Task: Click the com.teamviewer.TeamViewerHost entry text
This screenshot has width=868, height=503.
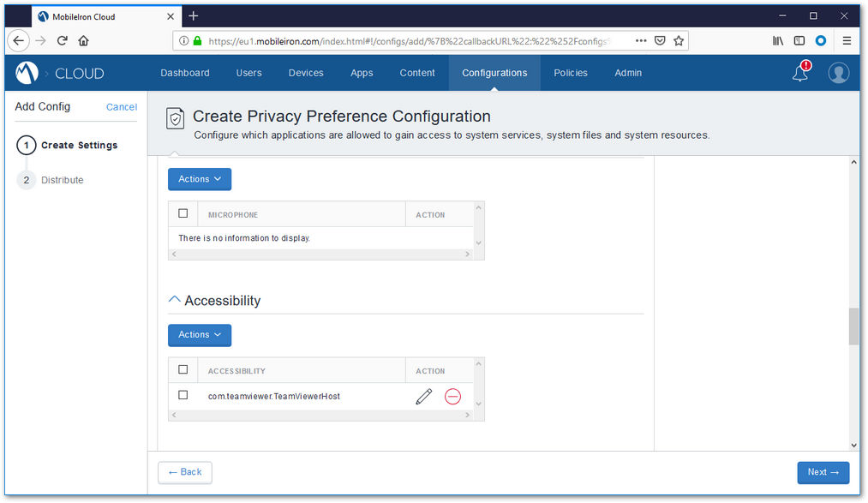Action: click(x=274, y=396)
